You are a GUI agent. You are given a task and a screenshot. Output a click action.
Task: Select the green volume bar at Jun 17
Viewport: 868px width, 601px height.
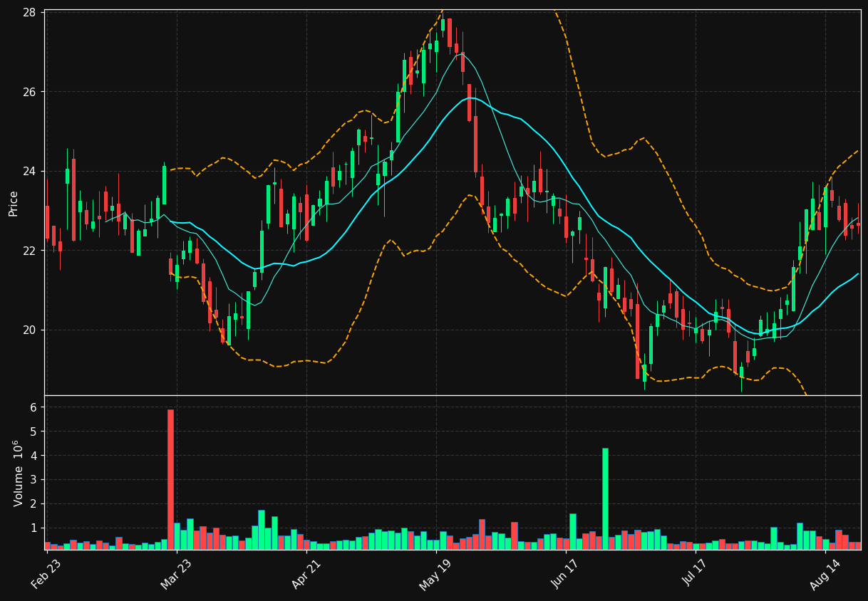pos(572,531)
